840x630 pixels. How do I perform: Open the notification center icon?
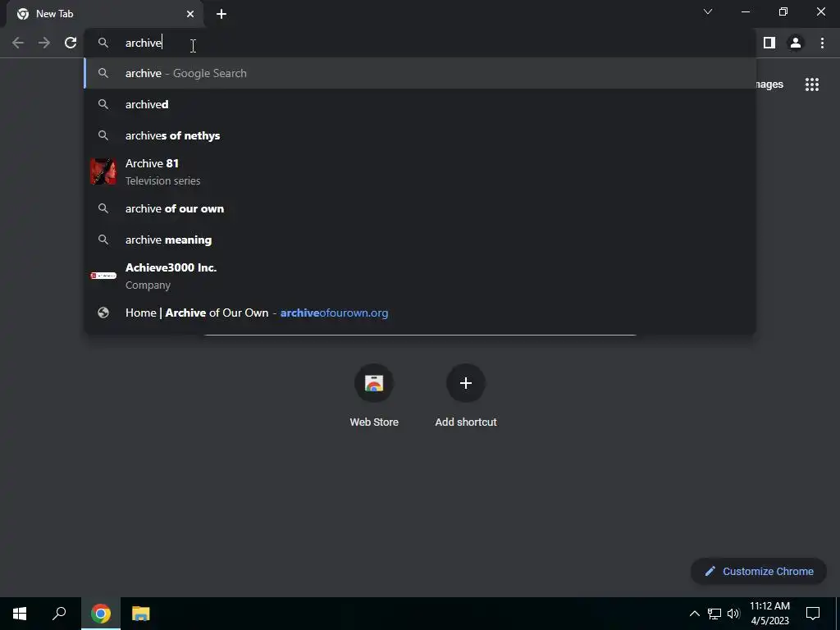pyautogui.click(x=813, y=614)
